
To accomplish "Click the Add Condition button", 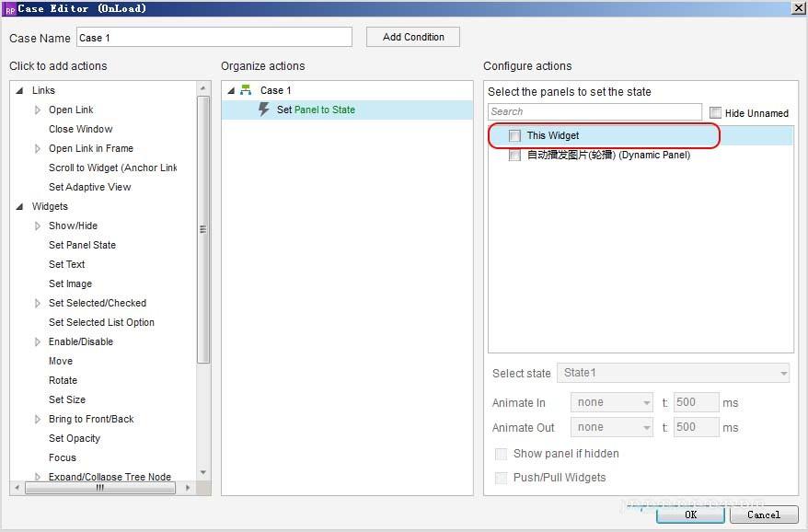I will click(x=412, y=37).
